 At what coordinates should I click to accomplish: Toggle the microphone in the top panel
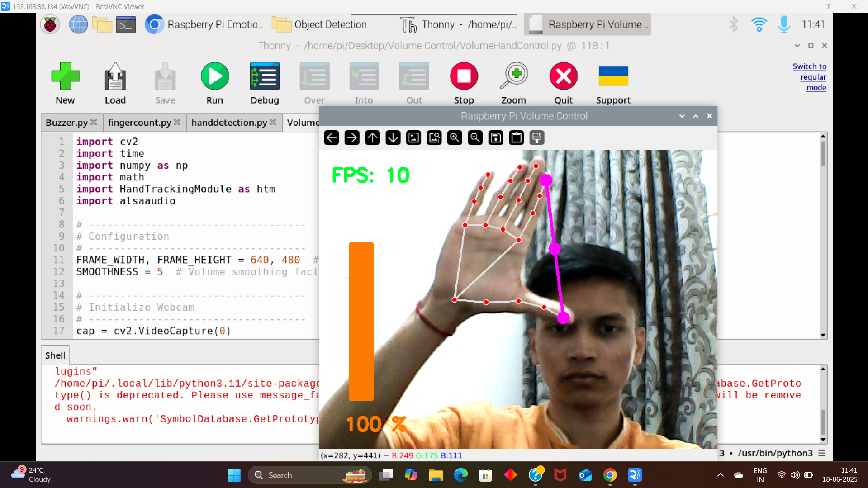(784, 24)
